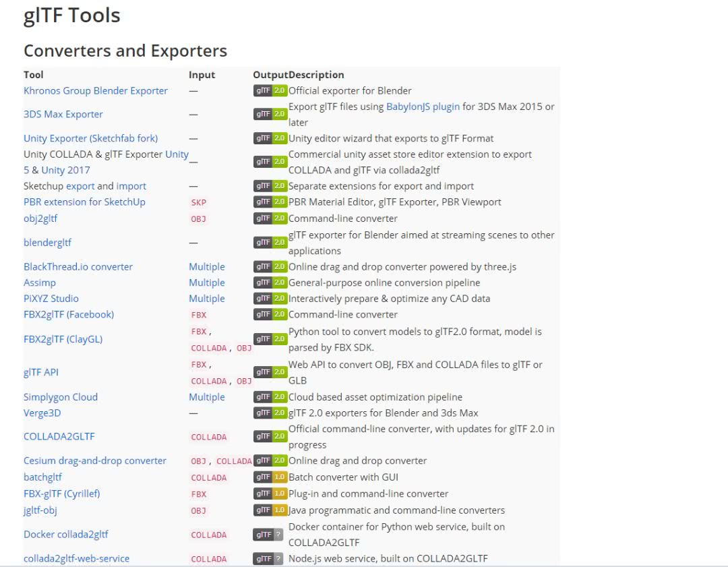Open the Assimp tool link
This screenshot has width=728, height=567.
[x=40, y=282]
